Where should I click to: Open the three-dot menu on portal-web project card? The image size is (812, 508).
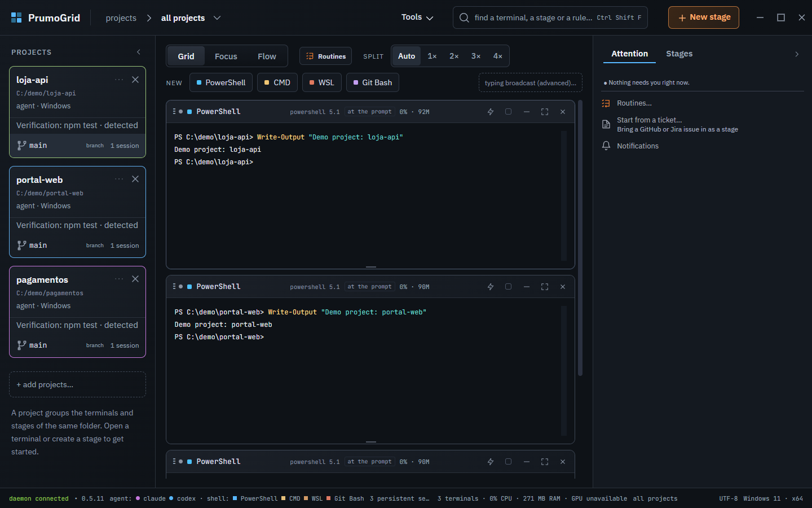(119, 179)
